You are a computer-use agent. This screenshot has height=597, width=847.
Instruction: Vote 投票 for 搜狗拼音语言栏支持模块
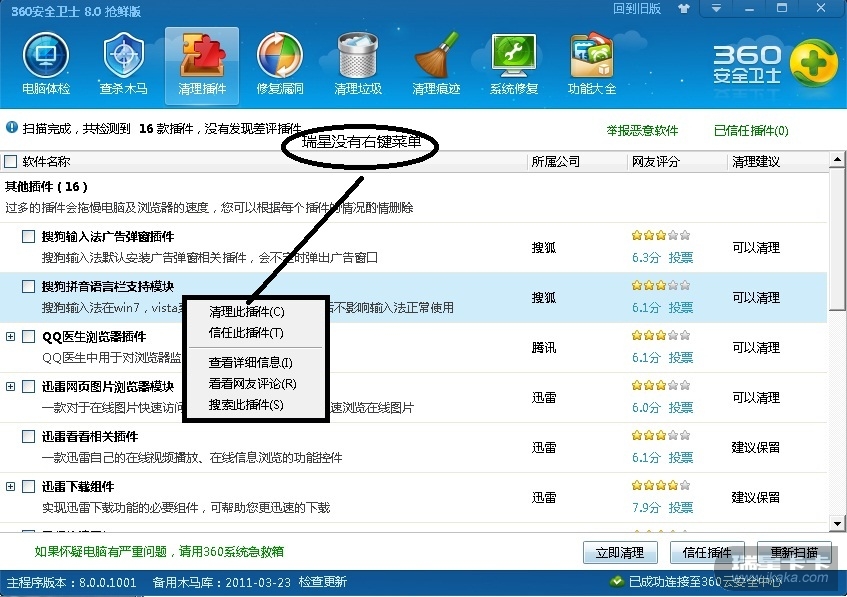681,307
